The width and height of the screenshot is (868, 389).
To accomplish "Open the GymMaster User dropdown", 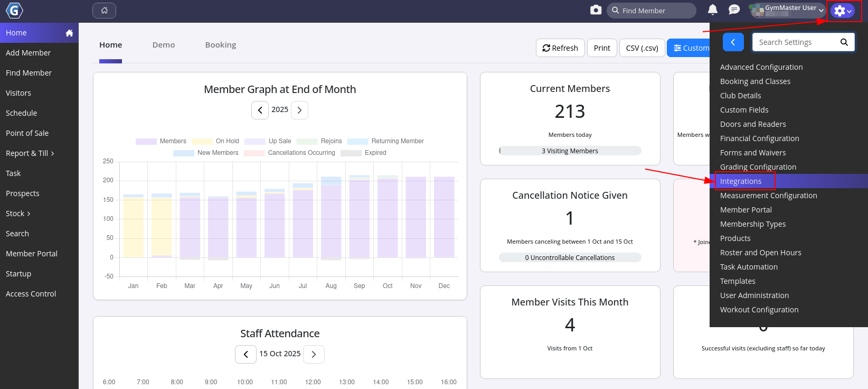I will tap(787, 10).
